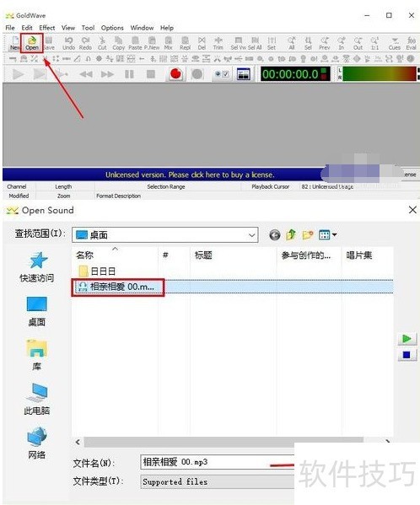The width and height of the screenshot is (420, 505).
Task: Open the View menu
Action: pos(68,28)
